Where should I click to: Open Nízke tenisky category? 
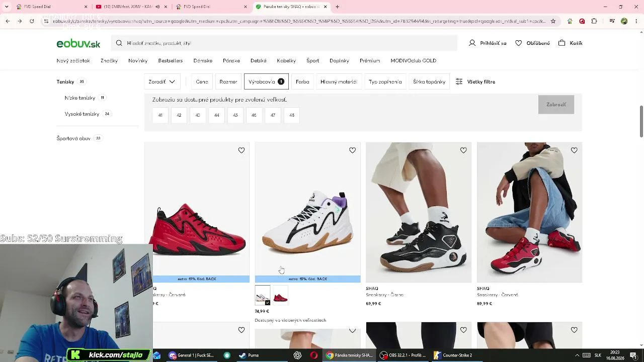click(x=80, y=98)
